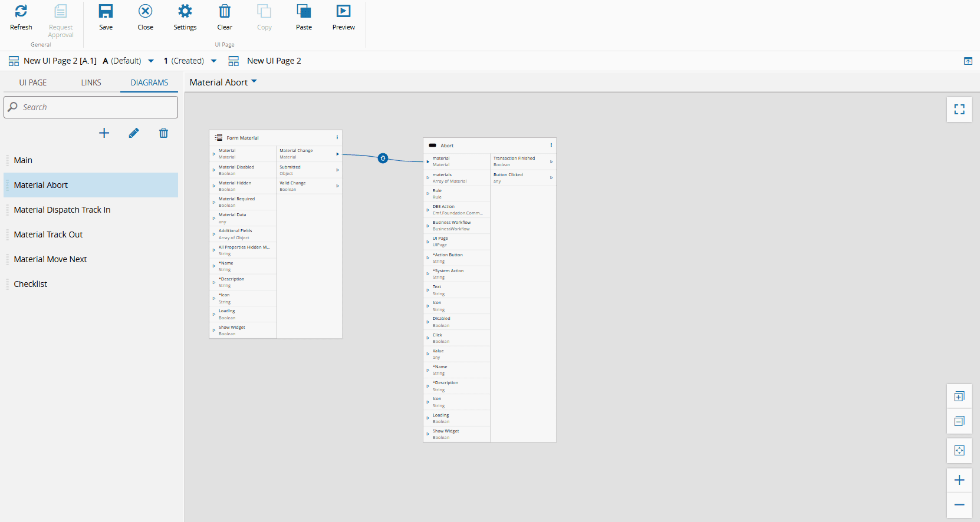Click the Refresh icon in the toolbar
The width and height of the screenshot is (980, 522).
[21, 12]
